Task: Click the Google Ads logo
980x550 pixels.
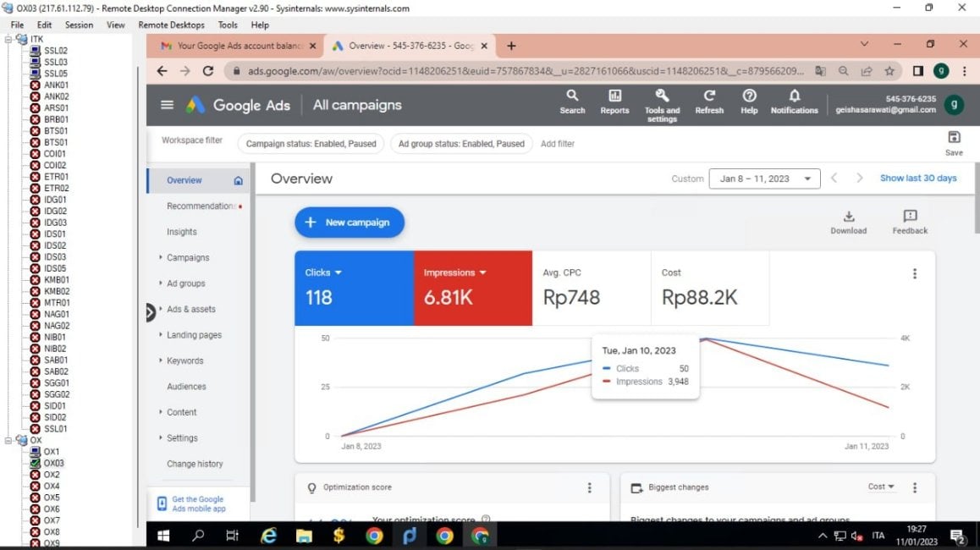Action: (195, 105)
